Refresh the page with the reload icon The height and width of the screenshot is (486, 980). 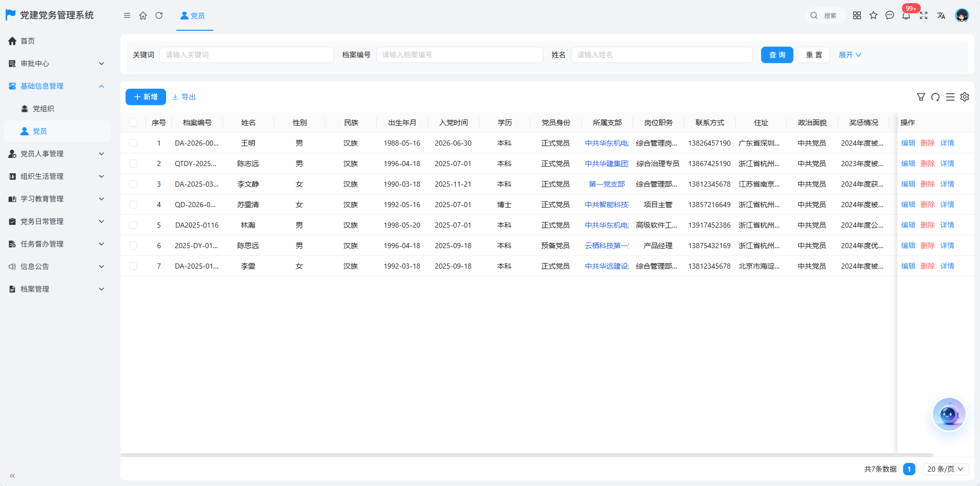tap(159, 15)
